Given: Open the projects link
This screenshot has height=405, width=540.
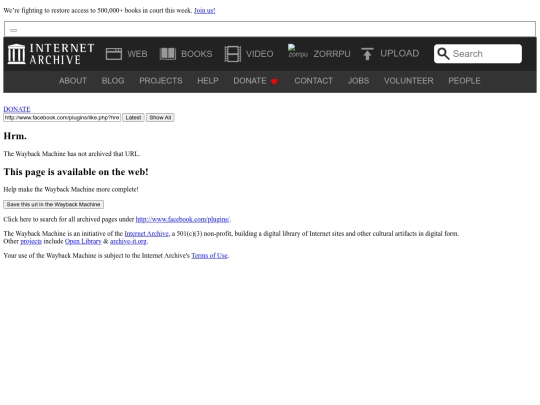Looking at the screenshot, I should click(31, 241).
